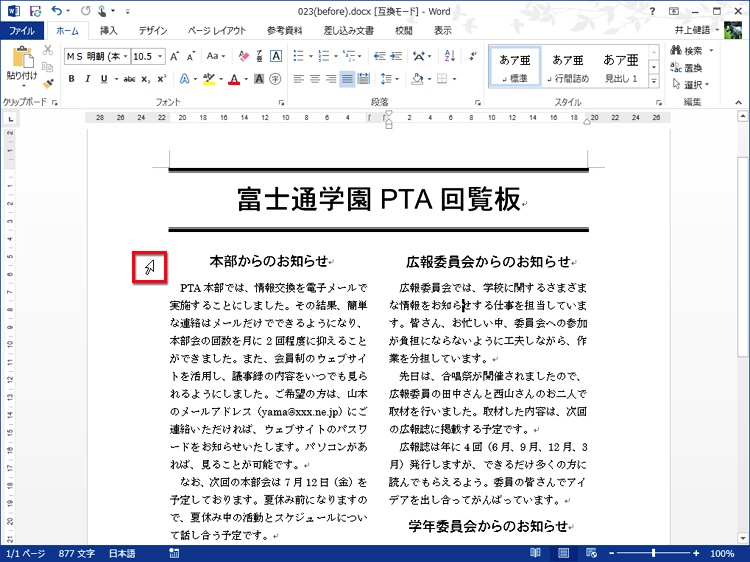Expand the styles gallery more button
This screenshot has height=562, width=750.
point(653,82)
